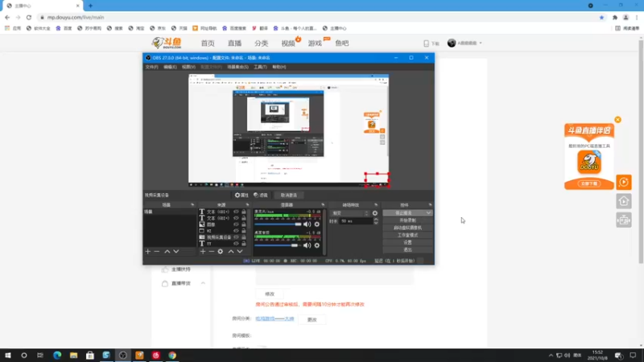Bookmark this page with the star icon
This screenshot has height=362, width=644.
click(x=601, y=17)
